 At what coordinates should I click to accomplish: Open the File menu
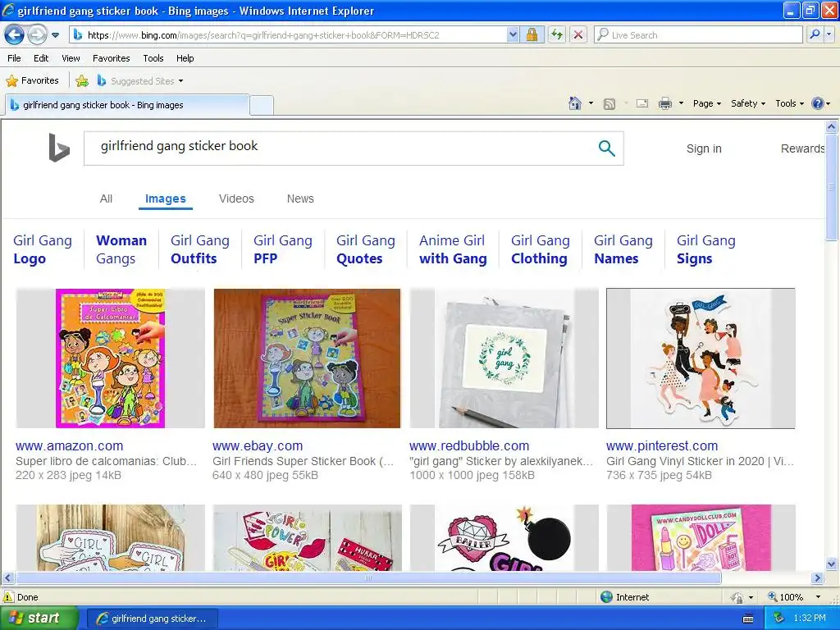[15, 58]
